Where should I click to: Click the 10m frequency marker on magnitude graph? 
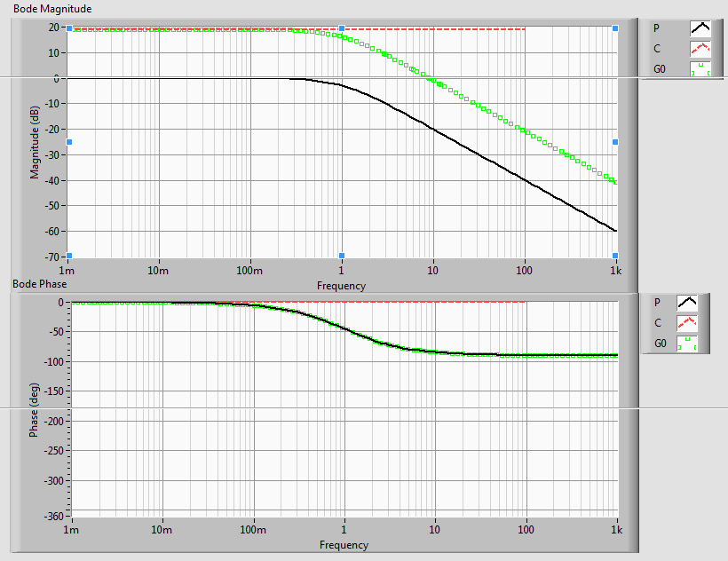158,271
